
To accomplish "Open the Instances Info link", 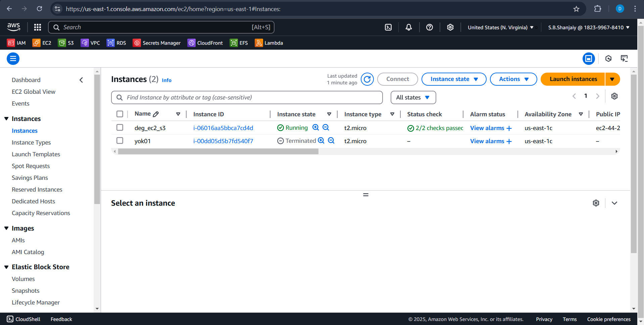I will 167,80.
